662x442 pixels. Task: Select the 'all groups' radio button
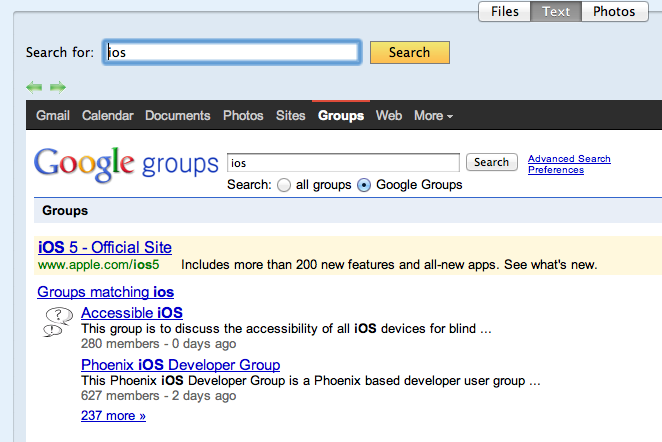coord(284,185)
